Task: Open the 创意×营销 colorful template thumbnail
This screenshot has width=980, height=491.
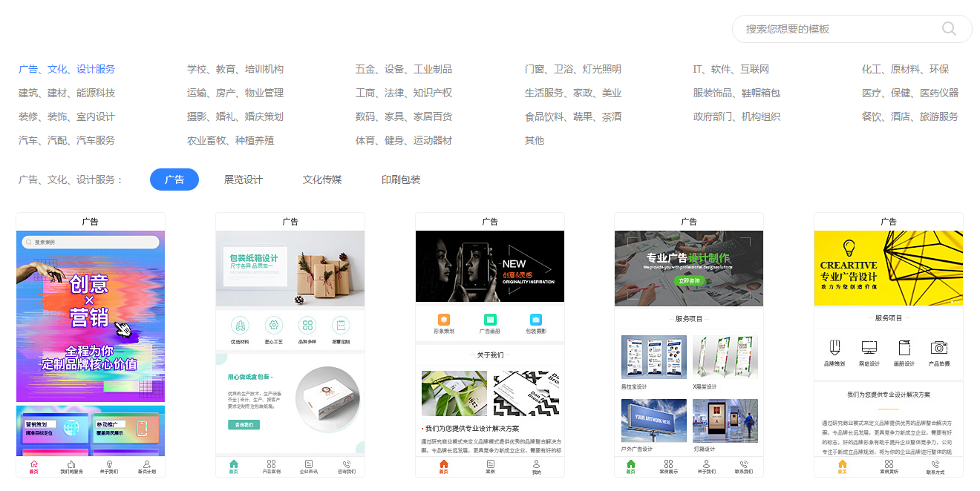Action: pos(91,317)
